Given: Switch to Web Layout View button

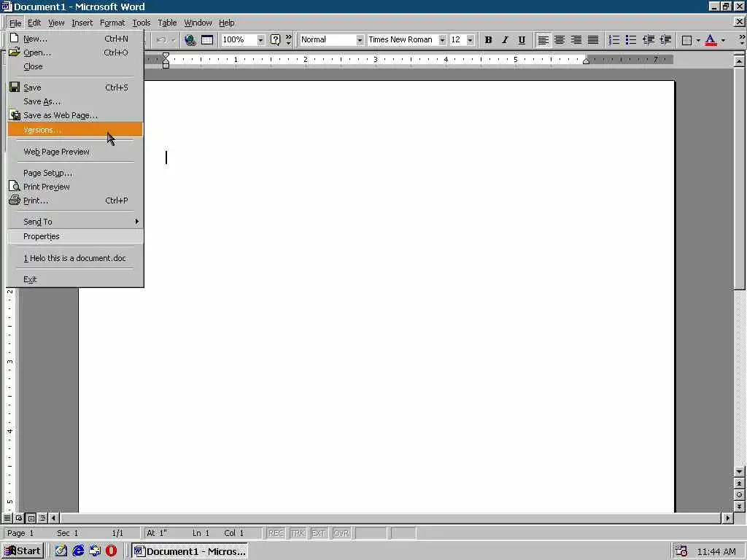Looking at the screenshot, I should click(19, 518).
